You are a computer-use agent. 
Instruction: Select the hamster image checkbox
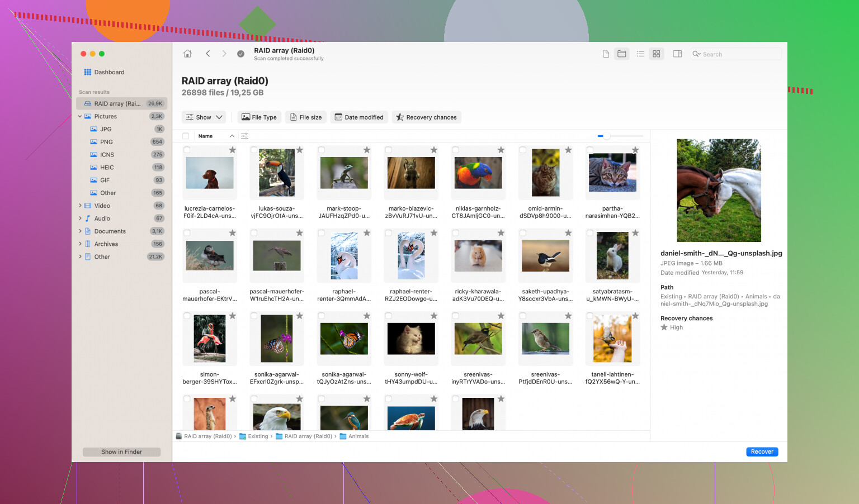[455, 233]
